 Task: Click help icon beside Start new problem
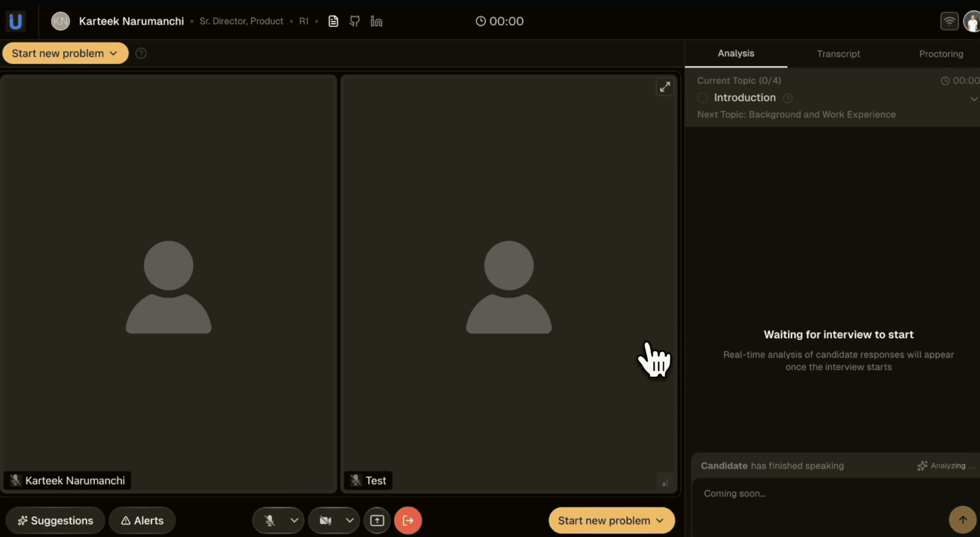(x=141, y=53)
